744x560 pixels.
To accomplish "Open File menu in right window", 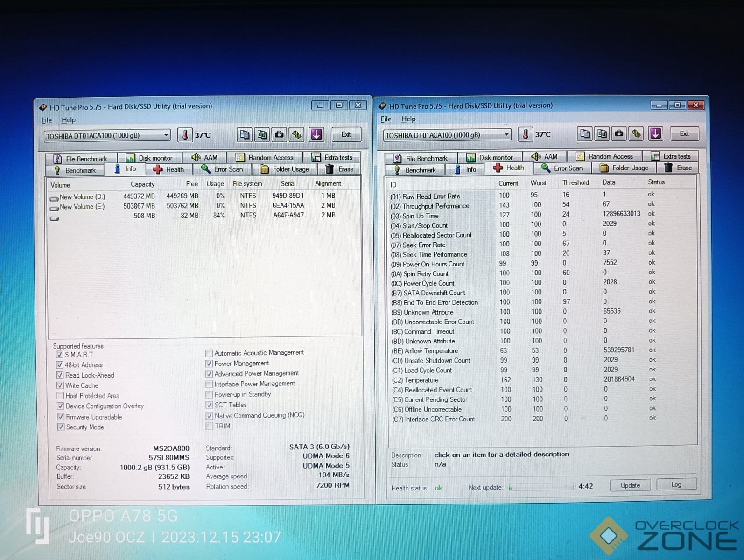I will (x=386, y=119).
